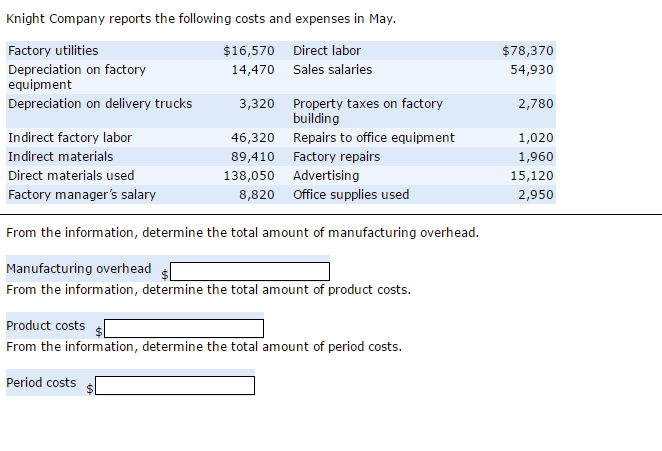Select the $78,370 value

[x=528, y=51]
